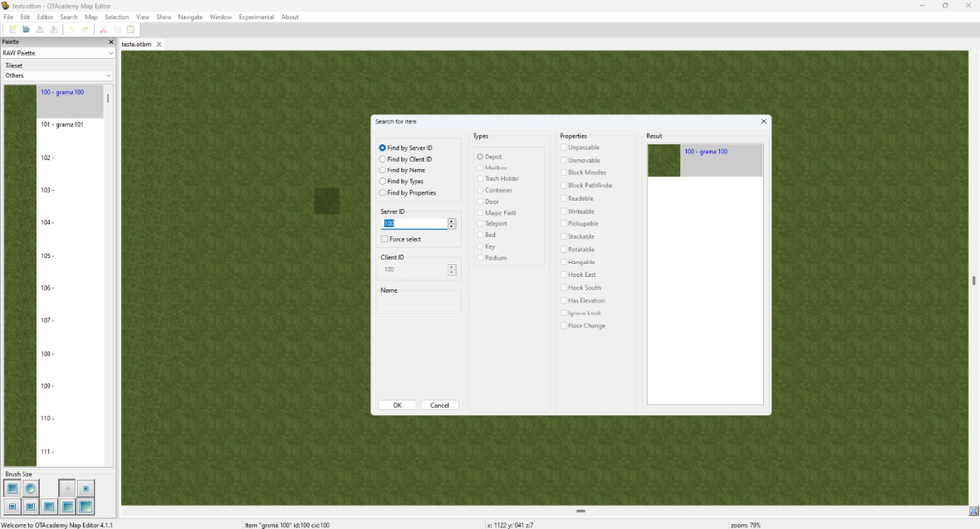Switch to the teste.otbm tab
The width and height of the screenshot is (980, 529).
(x=136, y=44)
